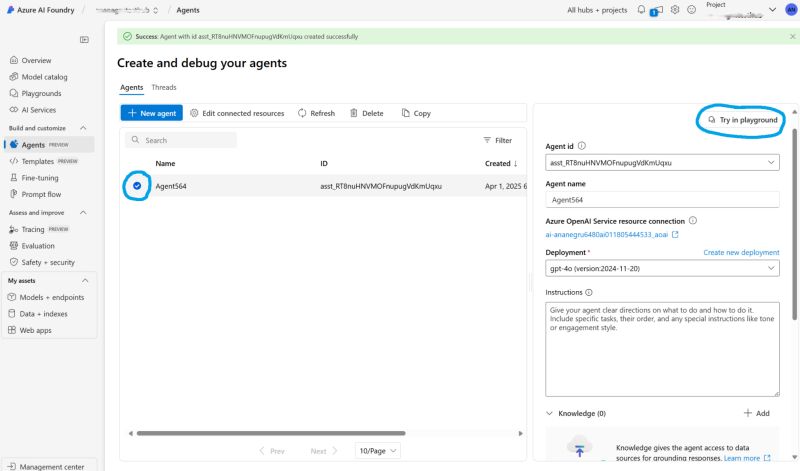Collapse the Assess and improve section
Screen dimensions: 800x471
click(x=83, y=213)
